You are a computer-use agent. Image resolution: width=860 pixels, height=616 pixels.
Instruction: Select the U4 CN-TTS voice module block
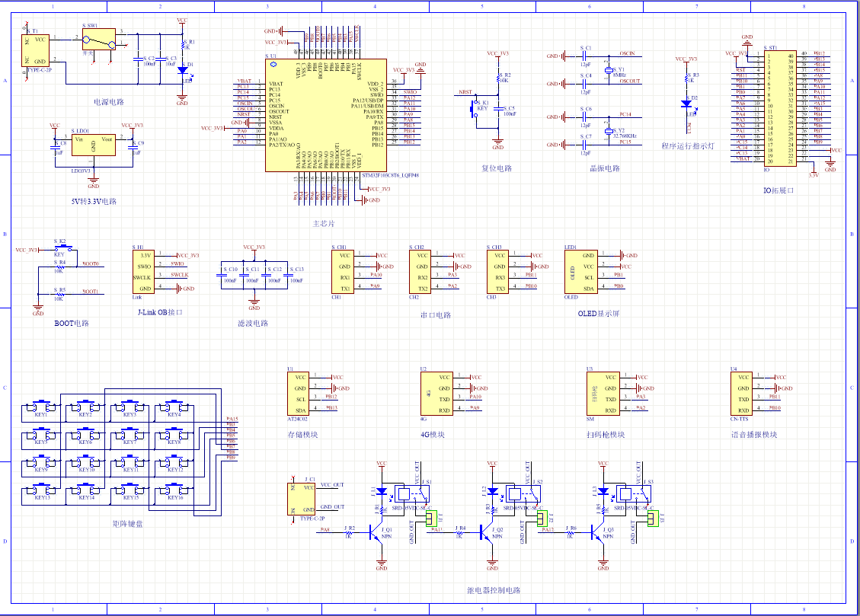point(741,394)
